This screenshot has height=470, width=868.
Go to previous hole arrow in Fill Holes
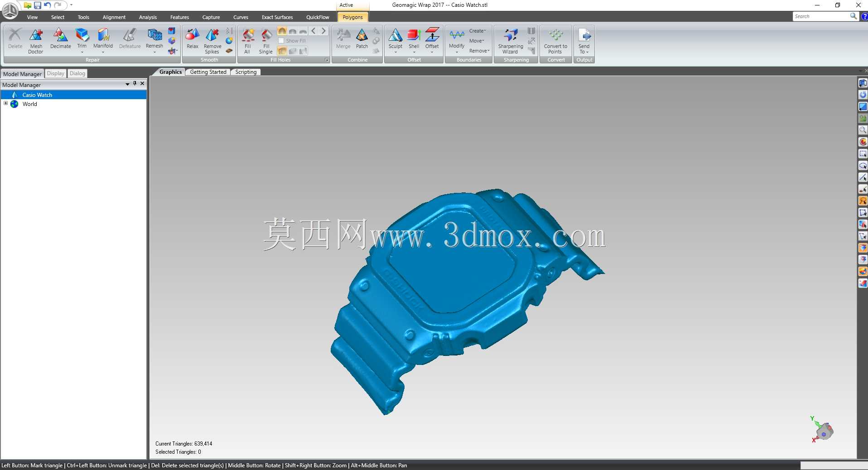coord(313,31)
